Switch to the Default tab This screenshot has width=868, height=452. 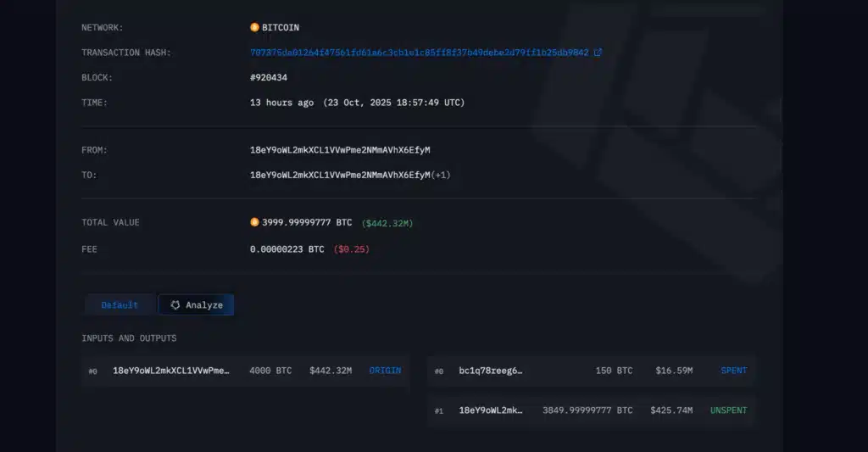pos(120,305)
